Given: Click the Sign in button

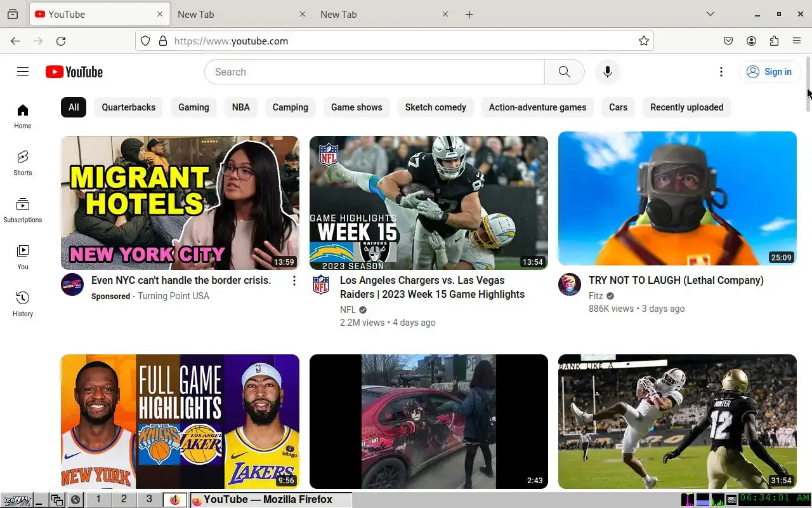Looking at the screenshot, I should (769, 72).
